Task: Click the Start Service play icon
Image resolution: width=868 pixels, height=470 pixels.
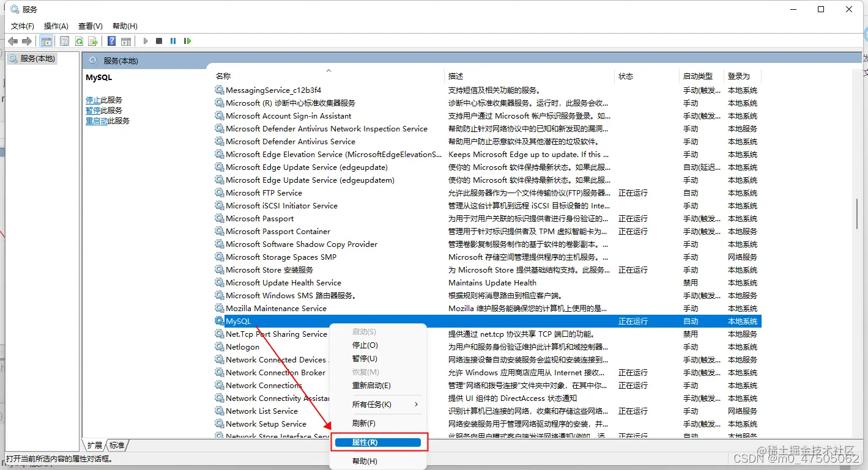Action: (146, 41)
